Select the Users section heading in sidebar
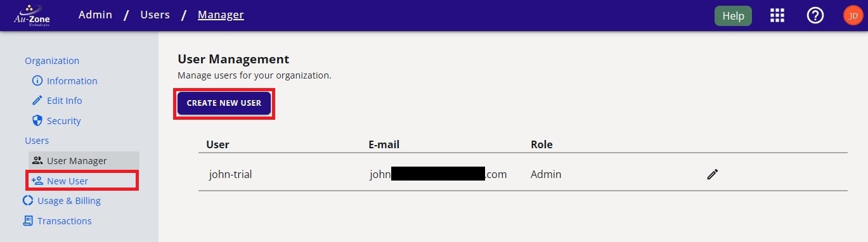 click(37, 141)
